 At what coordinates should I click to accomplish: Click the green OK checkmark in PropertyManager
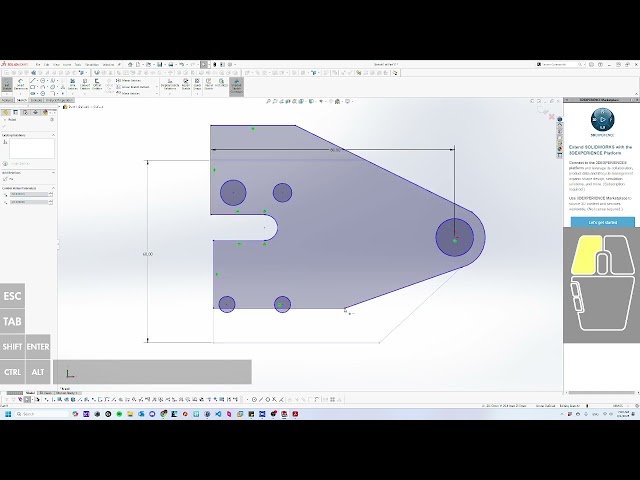(x=5, y=126)
